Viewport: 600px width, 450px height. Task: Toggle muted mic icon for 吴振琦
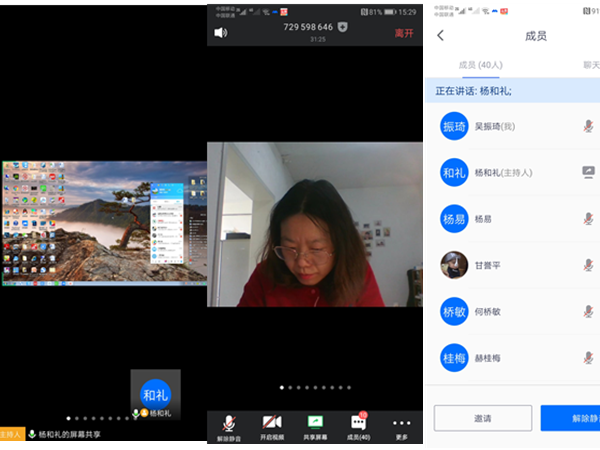tap(589, 127)
